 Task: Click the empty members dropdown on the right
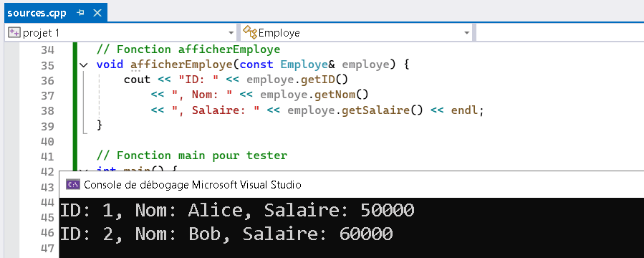559,32
